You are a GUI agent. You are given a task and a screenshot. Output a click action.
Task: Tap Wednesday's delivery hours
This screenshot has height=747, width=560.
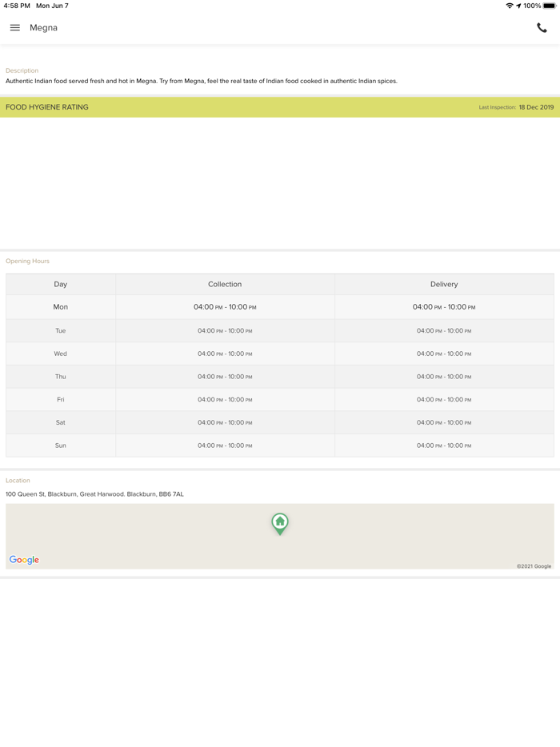(x=444, y=354)
